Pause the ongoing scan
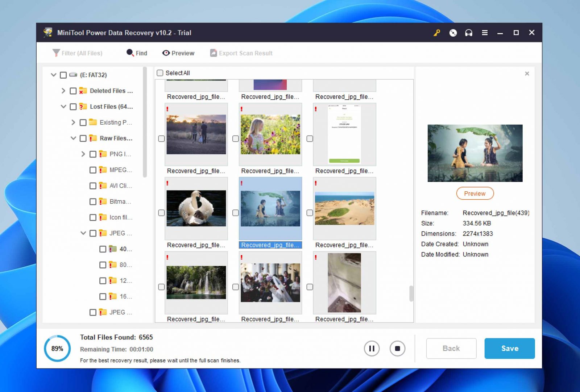The width and height of the screenshot is (580, 392). 371,348
